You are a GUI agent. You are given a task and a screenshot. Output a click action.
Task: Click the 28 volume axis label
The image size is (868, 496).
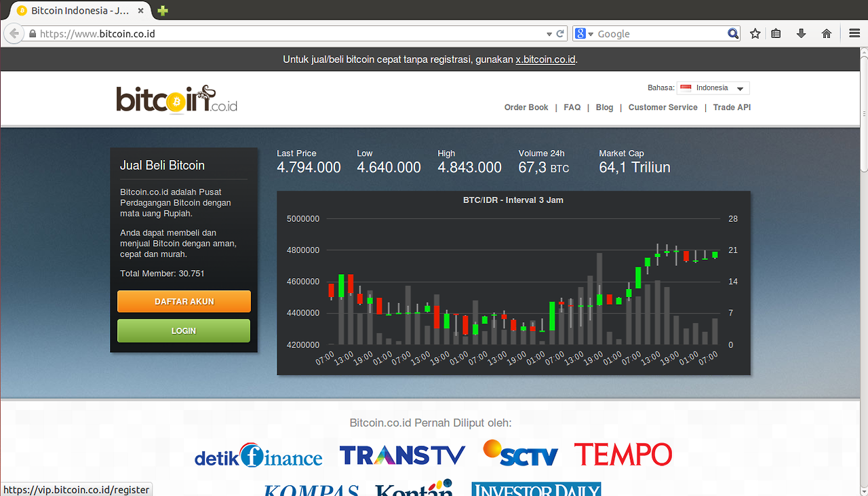[733, 219]
